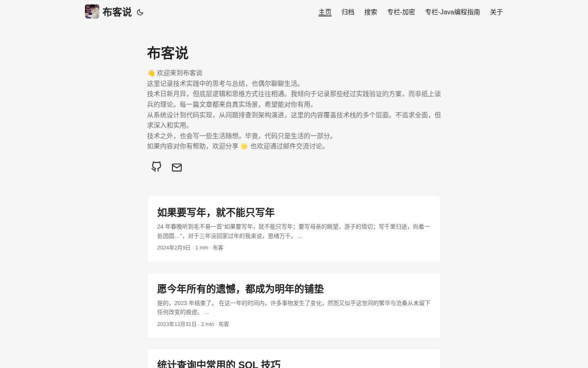Viewport: 588px width, 368px height.
Task: Go to 主页 in navigation
Action: click(325, 12)
